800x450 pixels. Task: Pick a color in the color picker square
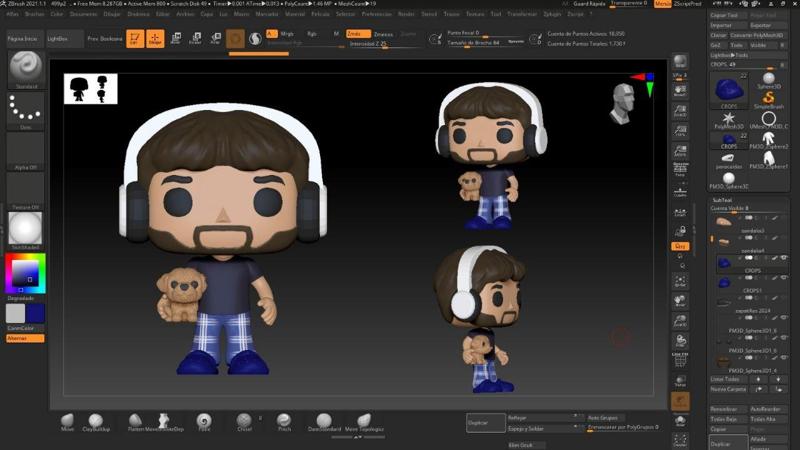tap(23, 271)
